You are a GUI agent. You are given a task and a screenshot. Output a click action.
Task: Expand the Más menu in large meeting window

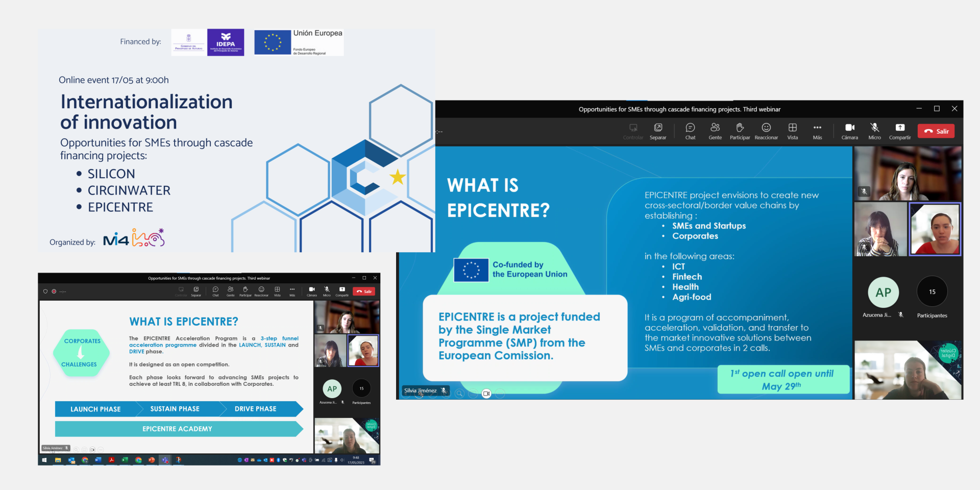[817, 130]
